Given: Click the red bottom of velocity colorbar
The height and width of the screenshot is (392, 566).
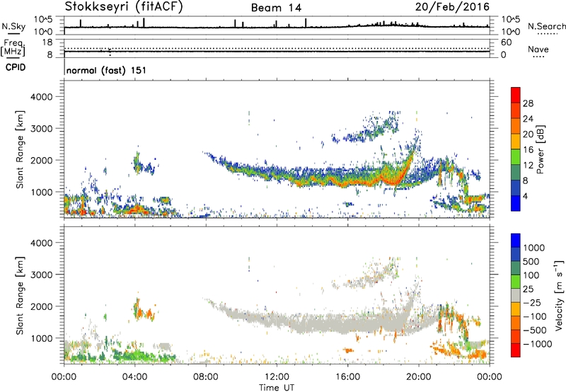Looking at the screenshot, I should click(x=516, y=352).
